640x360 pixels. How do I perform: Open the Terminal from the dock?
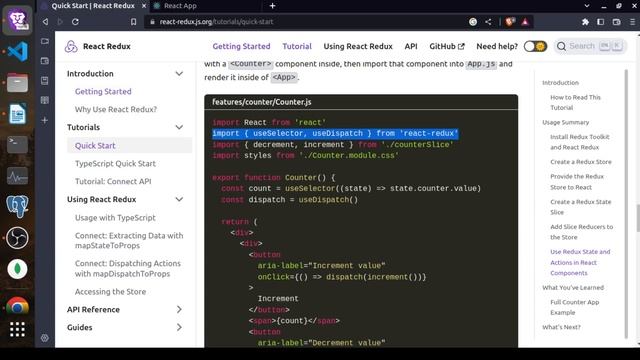tap(17, 144)
